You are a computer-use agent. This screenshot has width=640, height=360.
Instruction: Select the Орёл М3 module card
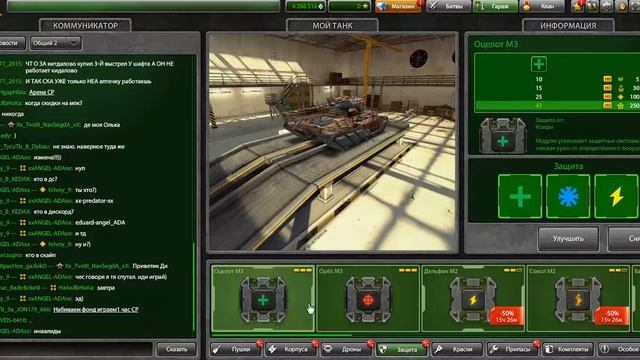pos(368,298)
